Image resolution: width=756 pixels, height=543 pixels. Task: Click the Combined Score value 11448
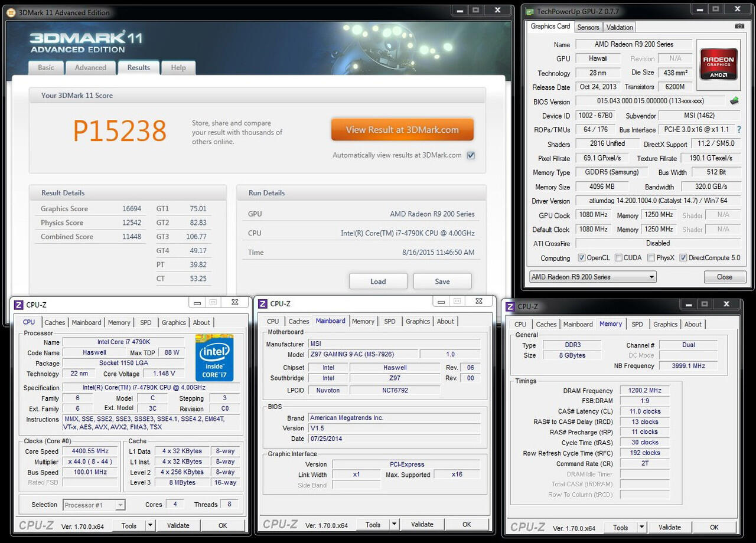[132, 237]
